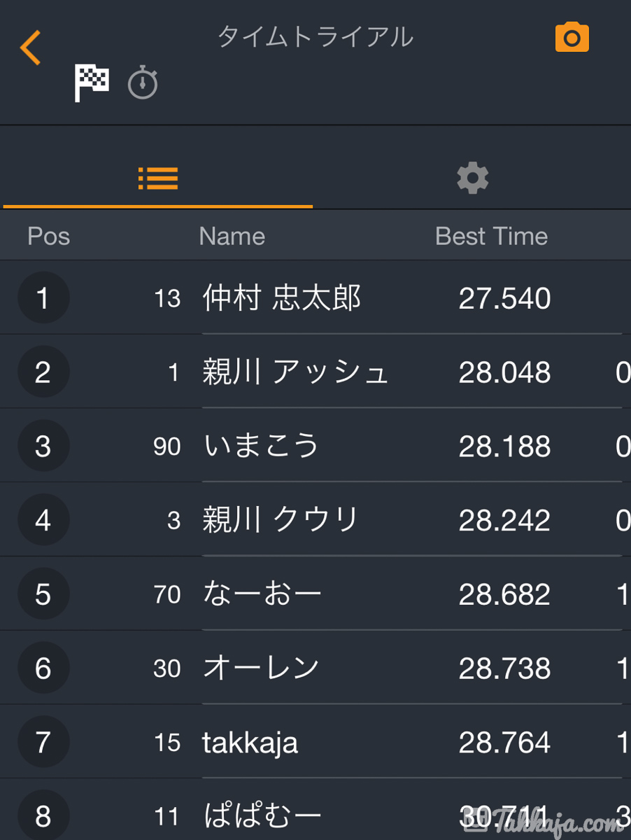Tap the orange back arrow
Viewport: 631px width, 840px height.
[x=31, y=48]
